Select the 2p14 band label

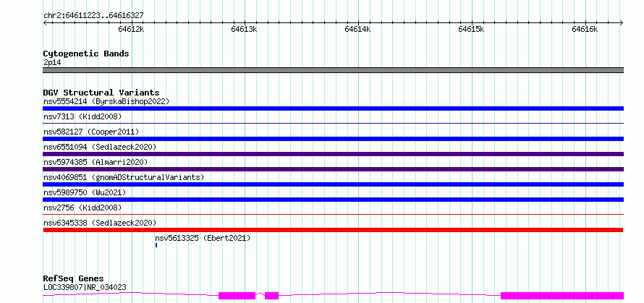[x=52, y=63]
